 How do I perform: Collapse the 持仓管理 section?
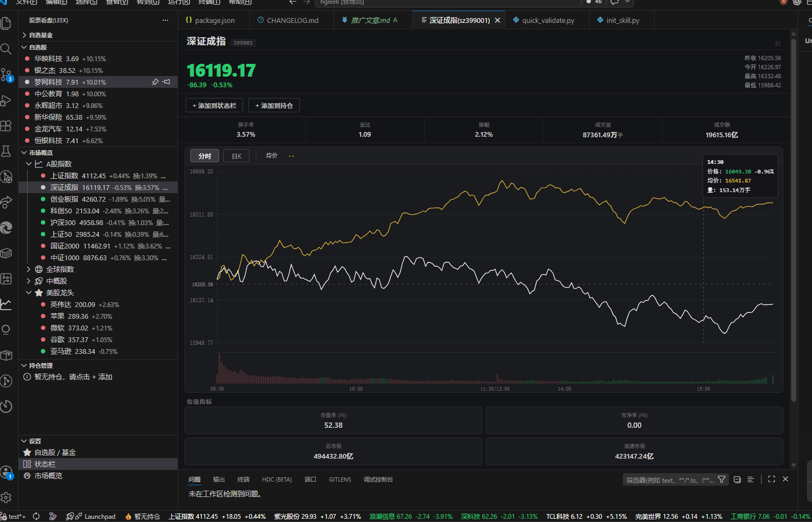pyautogui.click(x=98, y=366)
